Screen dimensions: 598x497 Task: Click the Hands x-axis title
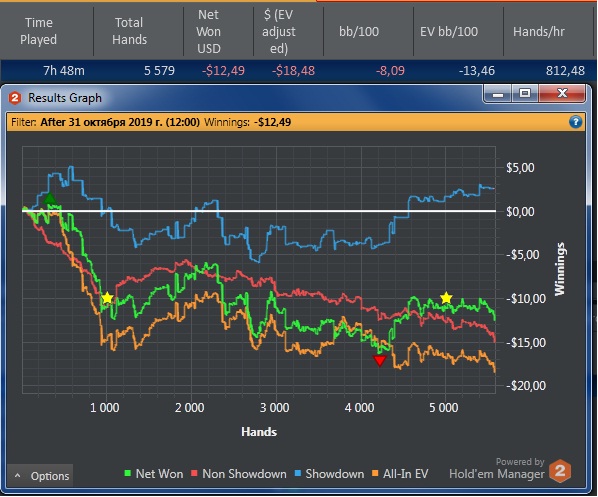(x=259, y=432)
